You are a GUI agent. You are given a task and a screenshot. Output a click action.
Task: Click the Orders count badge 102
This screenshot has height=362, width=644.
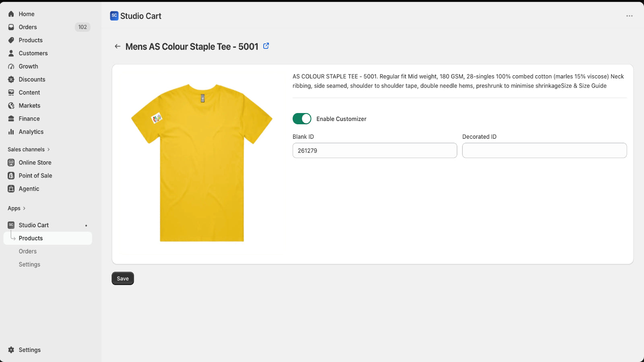(83, 27)
